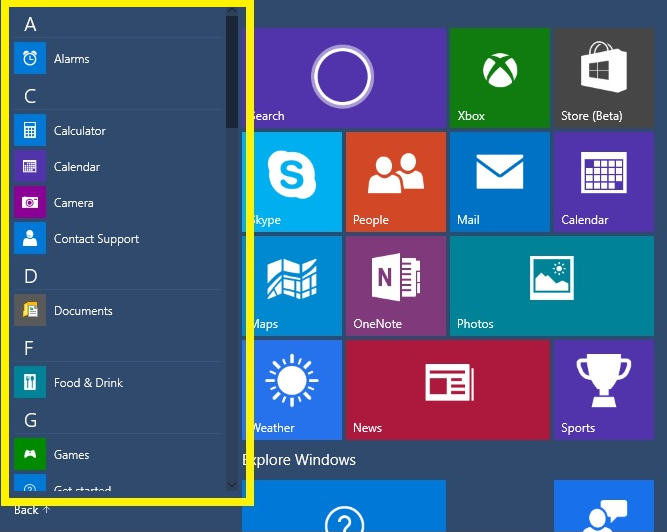Click the Food & Drink text label
Image resolution: width=667 pixels, height=532 pixels.
click(88, 383)
